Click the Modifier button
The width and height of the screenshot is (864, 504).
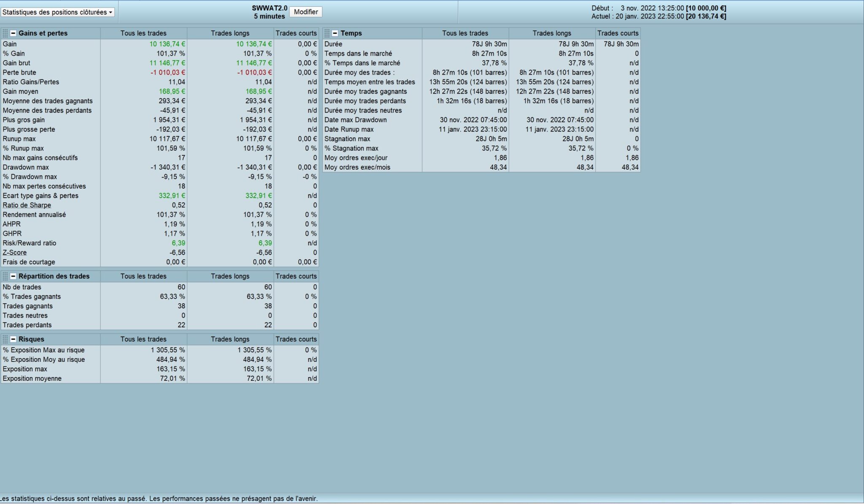305,12
